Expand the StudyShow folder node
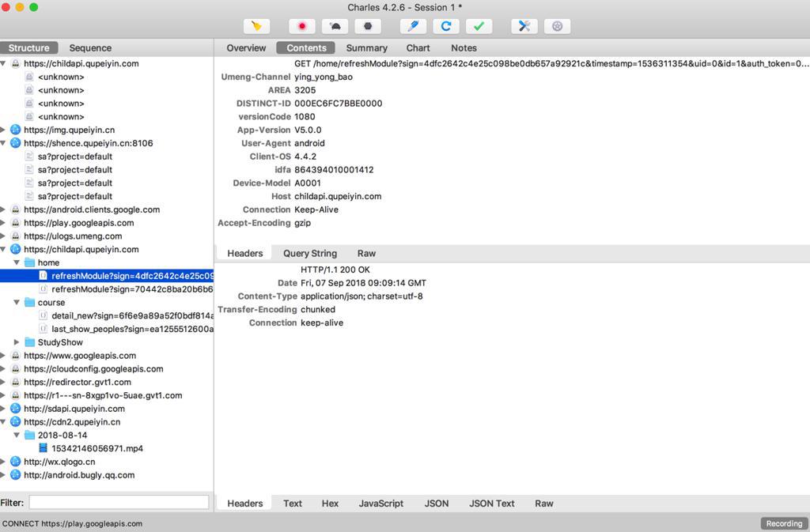Screen dimensions: 810x532 [x=17, y=342]
